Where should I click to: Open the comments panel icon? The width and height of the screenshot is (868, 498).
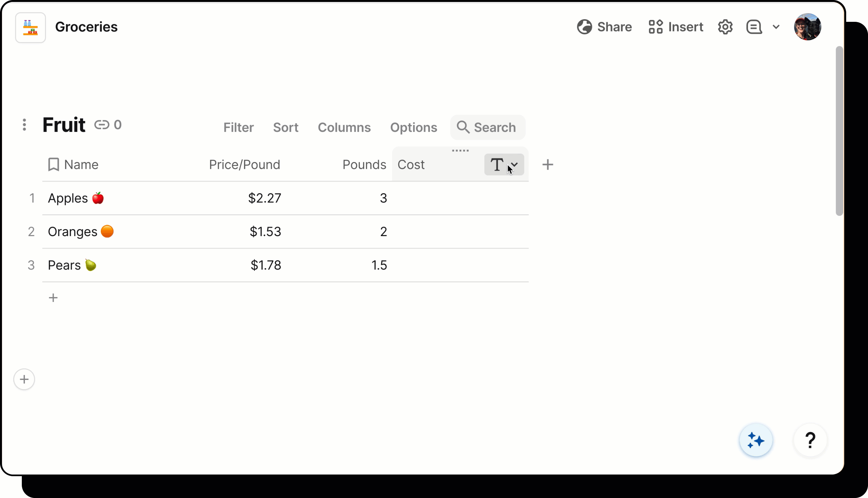pos(754,27)
